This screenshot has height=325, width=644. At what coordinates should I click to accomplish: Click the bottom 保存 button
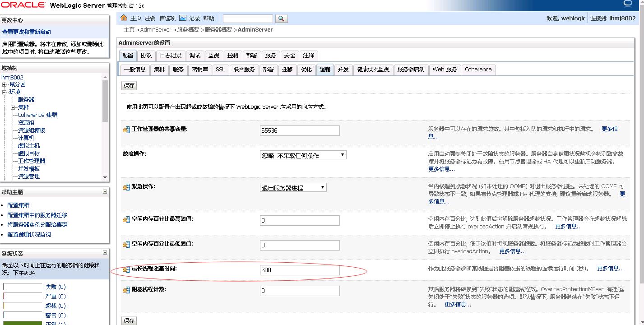pyautogui.click(x=129, y=320)
